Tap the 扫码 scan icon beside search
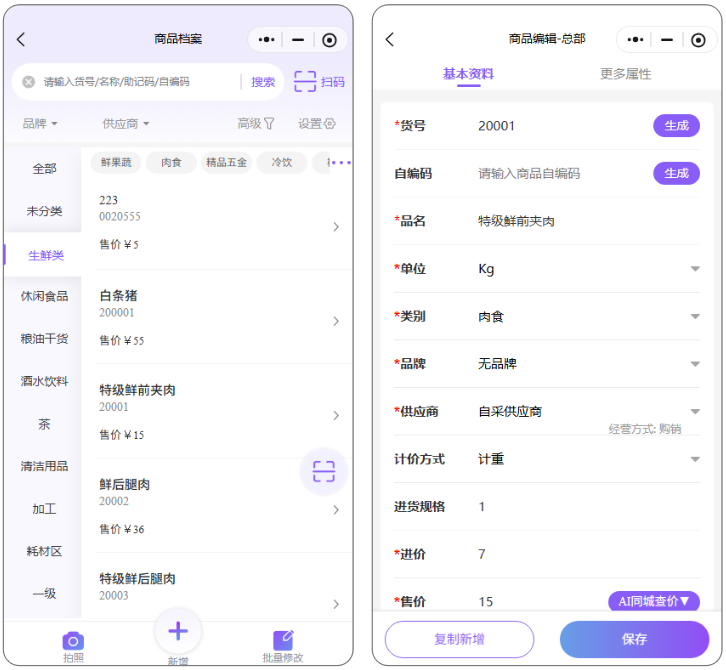The height and width of the screenshot is (670, 726). click(305, 81)
